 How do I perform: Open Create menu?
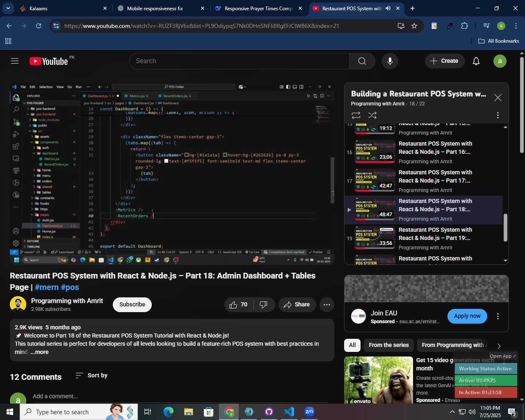pyautogui.click(x=444, y=61)
